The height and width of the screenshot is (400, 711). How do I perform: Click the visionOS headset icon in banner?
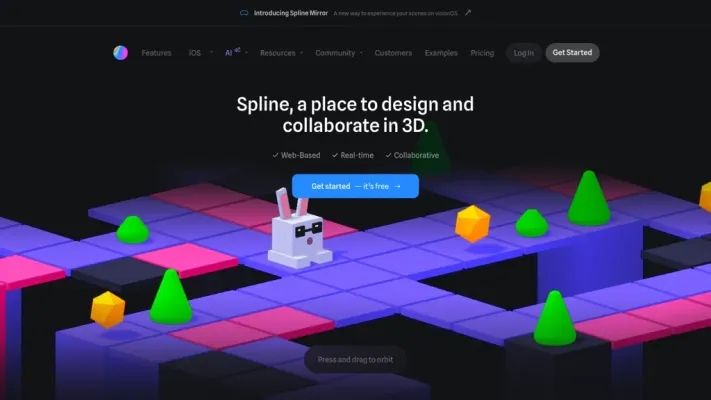[243, 13]
